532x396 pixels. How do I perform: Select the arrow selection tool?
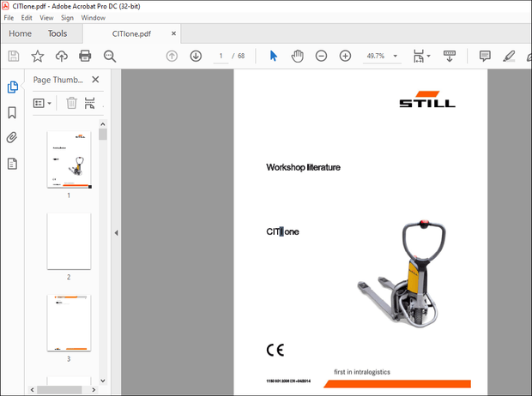click(x=274, y=56)
